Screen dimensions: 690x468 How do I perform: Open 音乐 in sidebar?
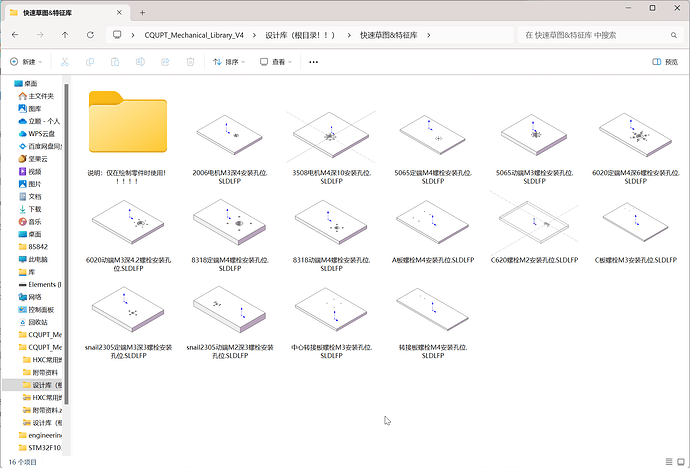30,222
